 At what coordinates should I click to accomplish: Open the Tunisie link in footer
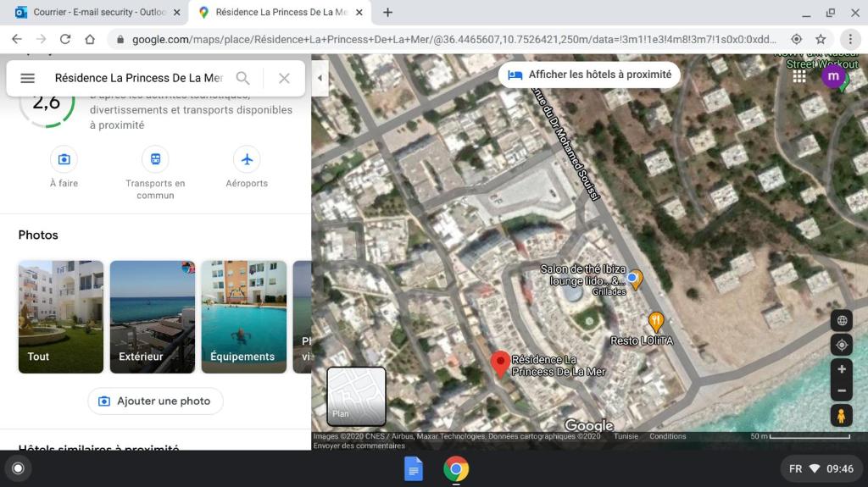tap(626, 436)
